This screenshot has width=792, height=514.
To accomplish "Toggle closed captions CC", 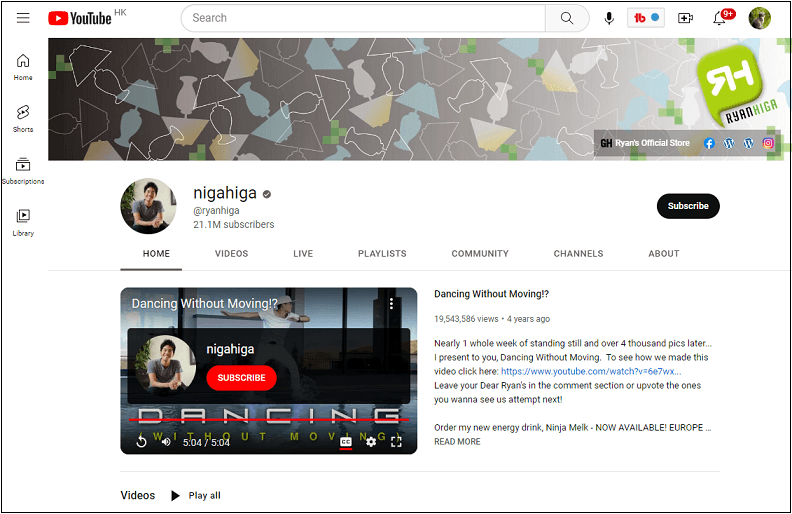I will click(346, 442).
